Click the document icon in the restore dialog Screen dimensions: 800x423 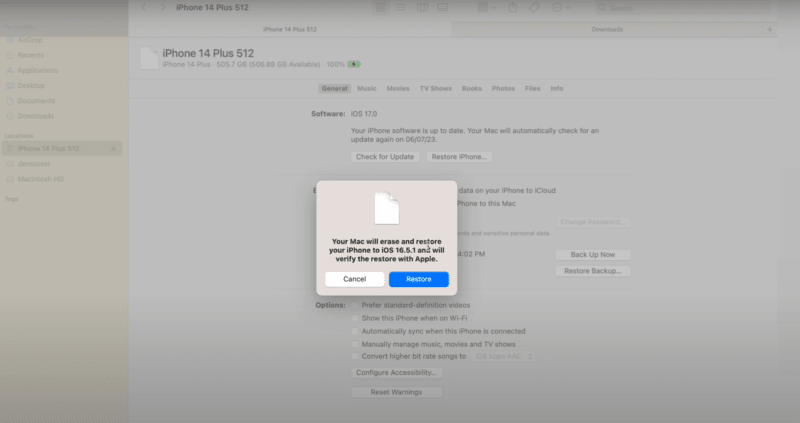(387, 208)
